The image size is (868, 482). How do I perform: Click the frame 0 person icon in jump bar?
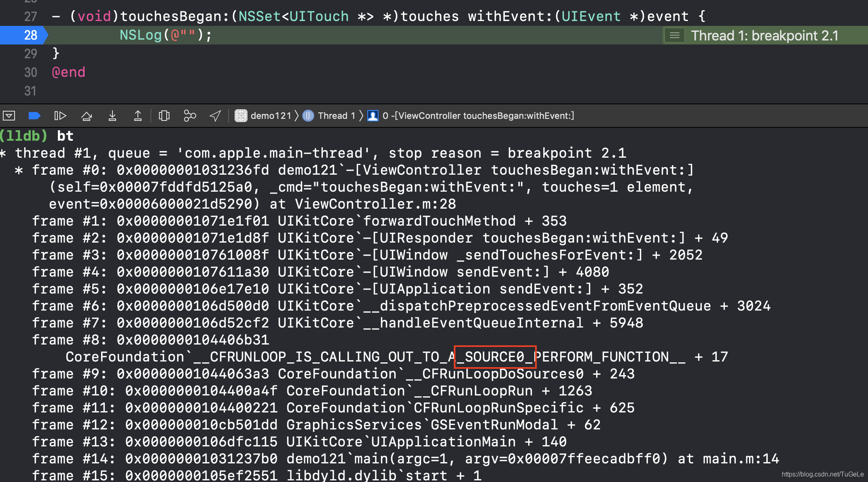(x=373, y=116)
